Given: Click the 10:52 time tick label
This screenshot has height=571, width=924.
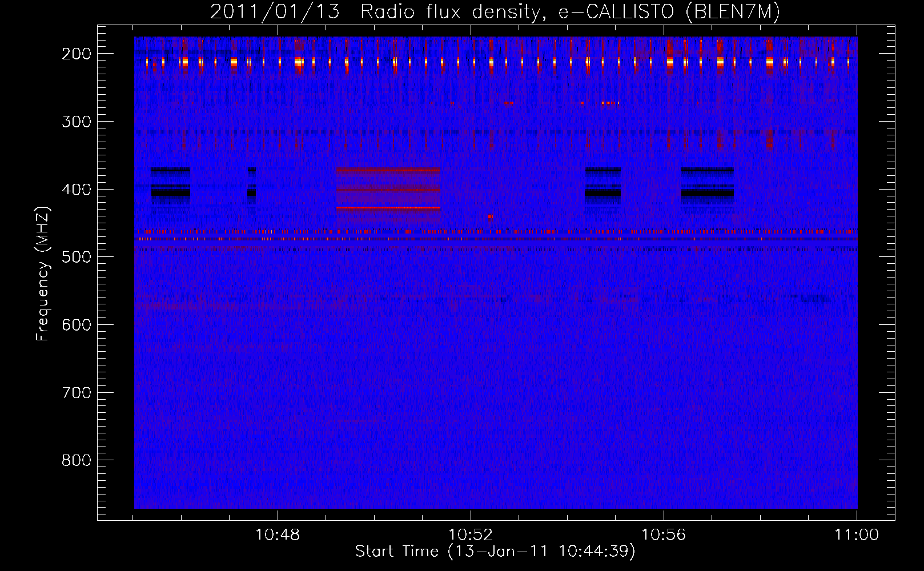Looking at the screenshot, I should [471, 535].
